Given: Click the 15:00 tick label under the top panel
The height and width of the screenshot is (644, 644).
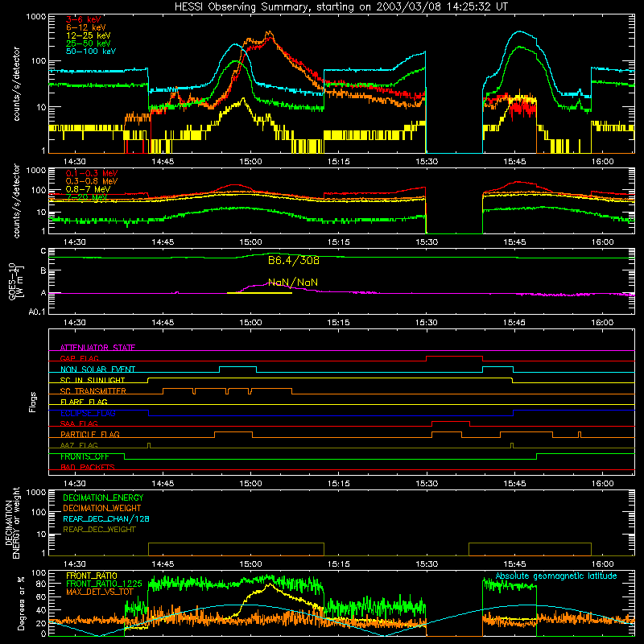Looking at the screenshot, I should 250,162.
